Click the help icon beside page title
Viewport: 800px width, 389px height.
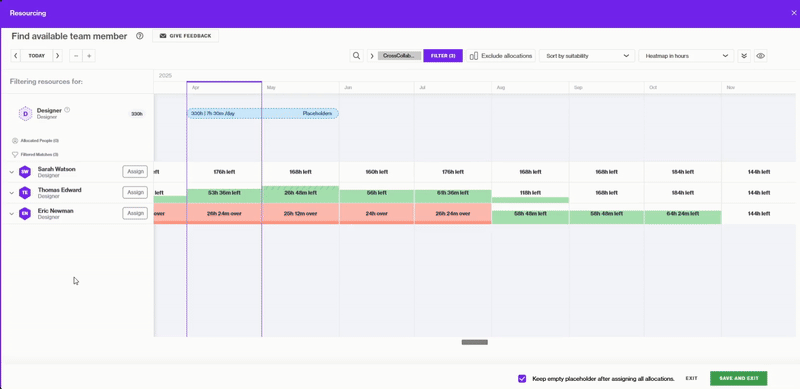click(140, 36)
